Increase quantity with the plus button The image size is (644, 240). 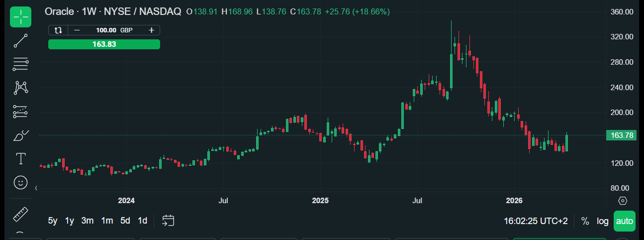pyautogui.click(x=151, y=30)
